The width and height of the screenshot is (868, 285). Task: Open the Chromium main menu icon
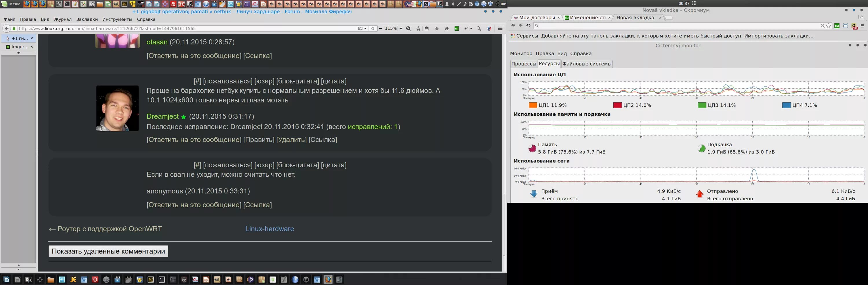862,26
